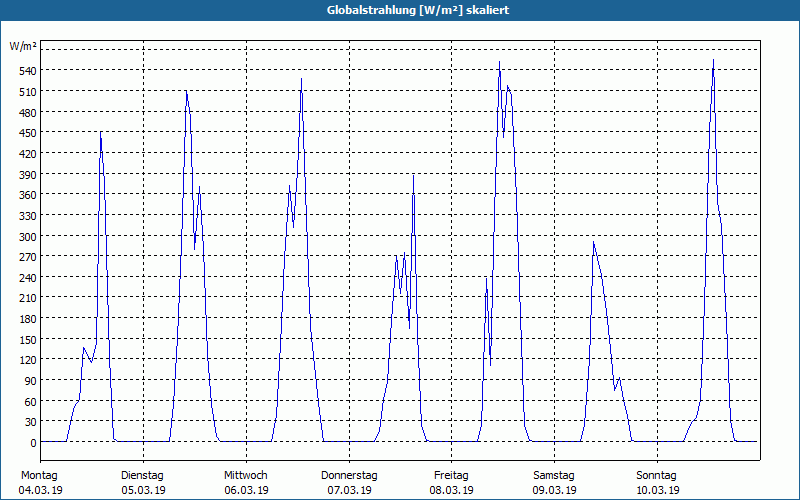The height and width of the screenshot is (500, 800).
Task: Click the W/m² axis unit label
Action: (x=23, y=46)
